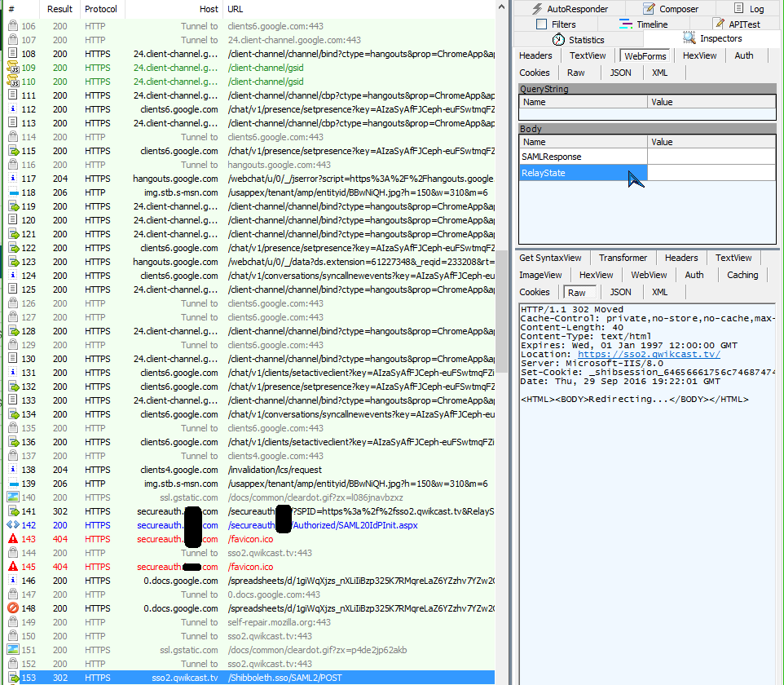Image resolution: width=784 pixels, height=685 pixels.
Task: Open the request XML tab
Action: coord(659,73)
